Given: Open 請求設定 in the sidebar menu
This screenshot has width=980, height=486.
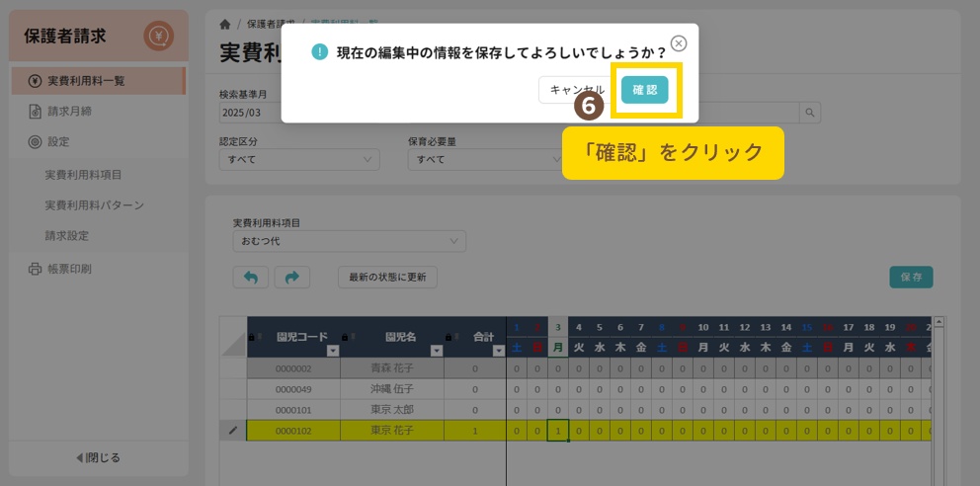Looking at the screenshot, I should (66, 236).
